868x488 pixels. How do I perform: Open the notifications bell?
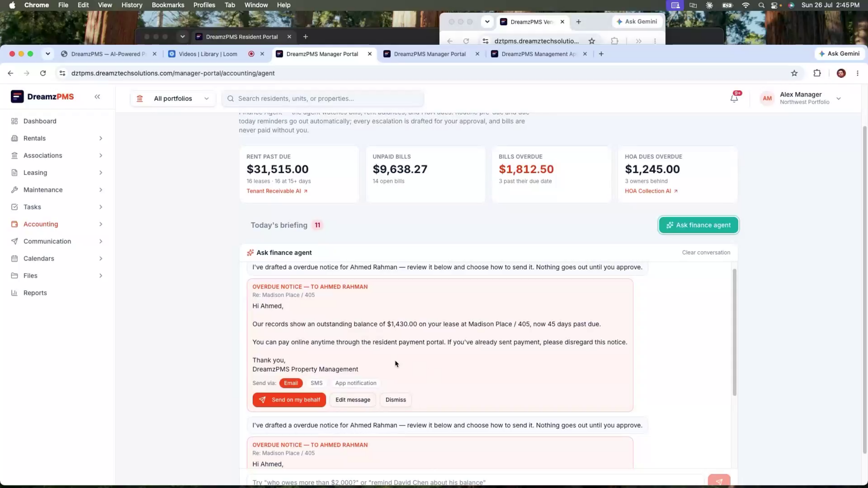(x=734, y=98)
